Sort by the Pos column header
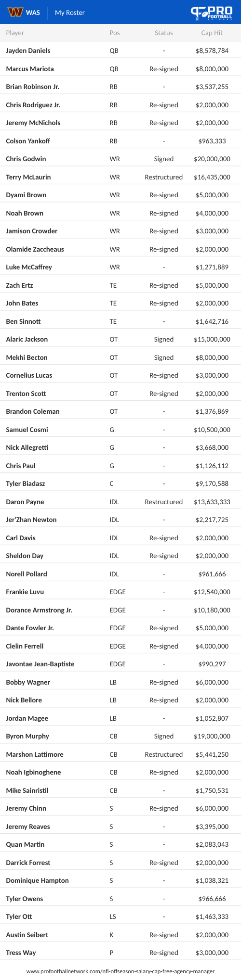This screenshot has width=241, height=980. click(115, 33)
